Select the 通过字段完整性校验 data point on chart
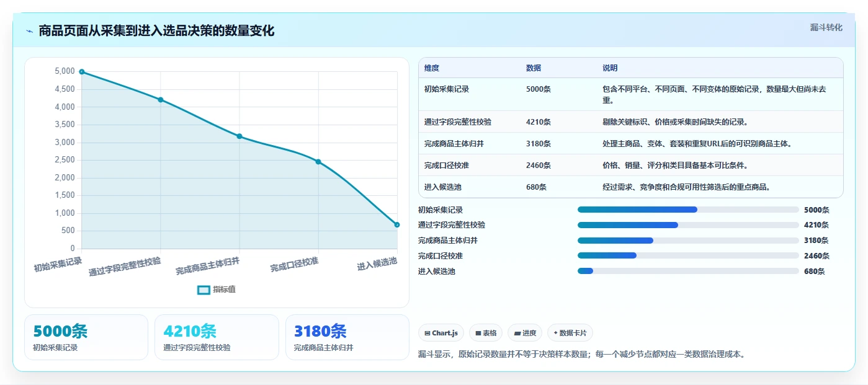Screen dimensions: 868x385 [x=161, y=100]
